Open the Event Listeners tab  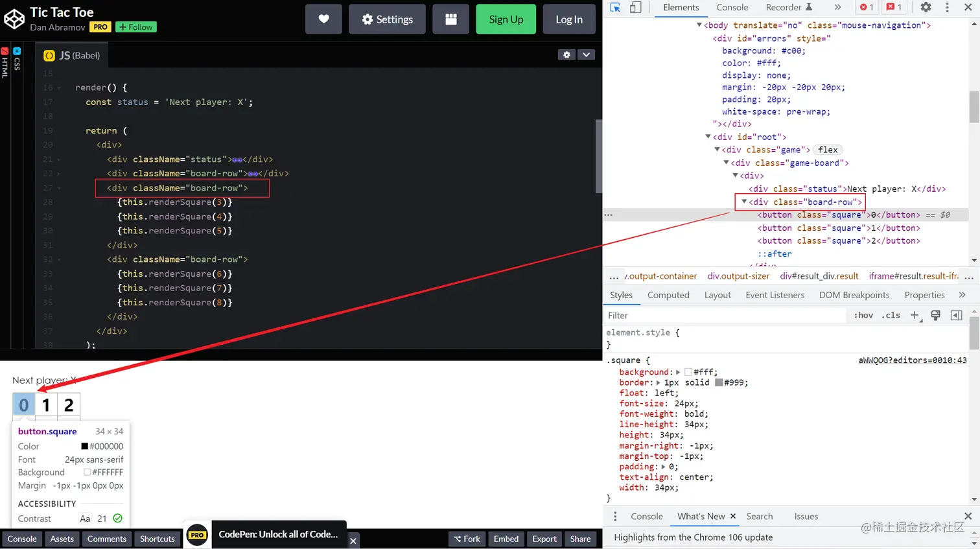point(775,295)
